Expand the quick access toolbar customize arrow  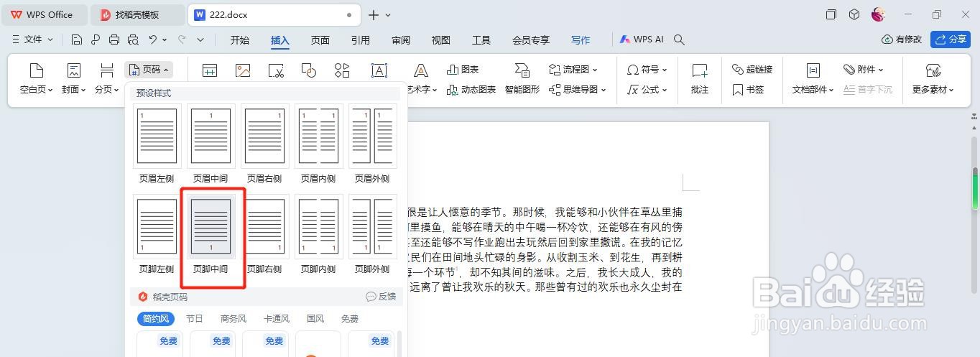[x=200, y=40]
